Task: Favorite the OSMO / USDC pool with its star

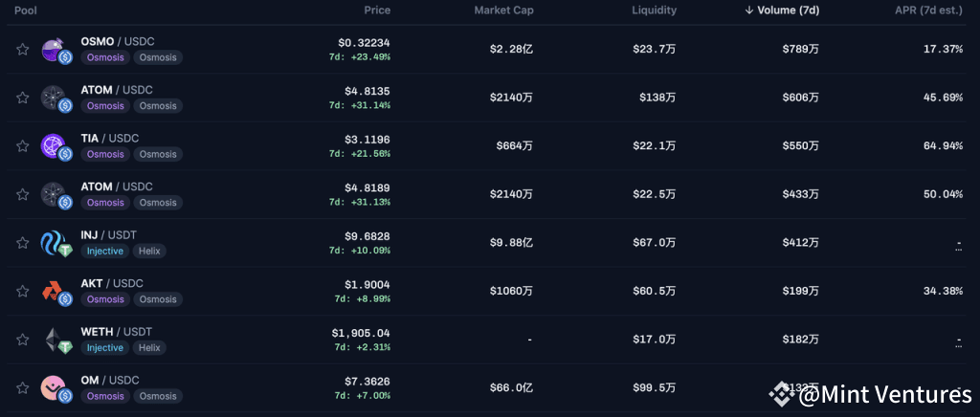Action: click(22, 50)
